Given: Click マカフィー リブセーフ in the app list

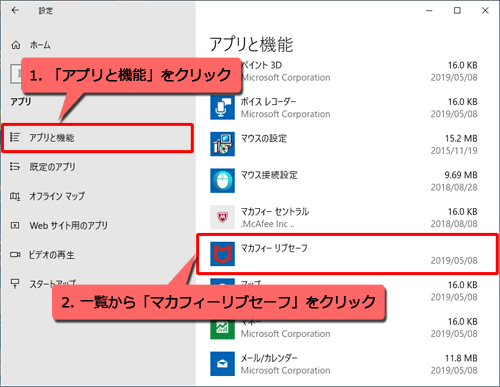Looking at the screenshot, I should point(347,254).
